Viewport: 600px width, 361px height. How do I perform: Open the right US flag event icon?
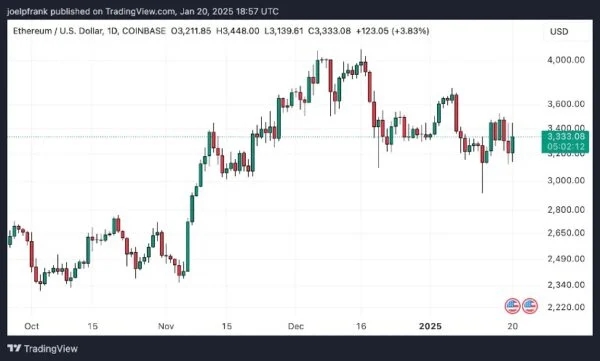pos(530,306)
